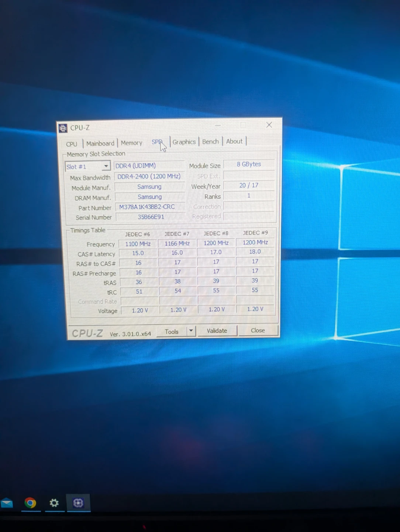Screen dimensions: 400x532
Task: Click the Ranks value 1
Action: 249,195
